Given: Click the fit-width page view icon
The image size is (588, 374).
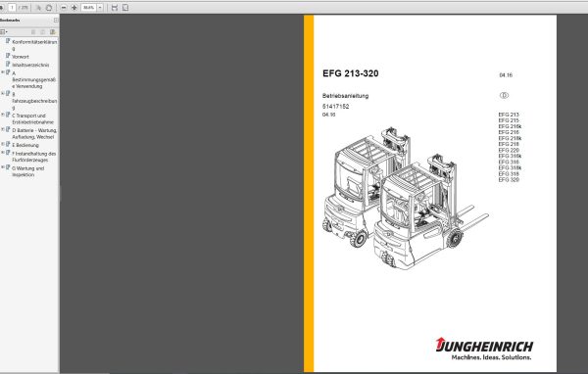Looking at the screenshot, I should [x=115, y=8].
